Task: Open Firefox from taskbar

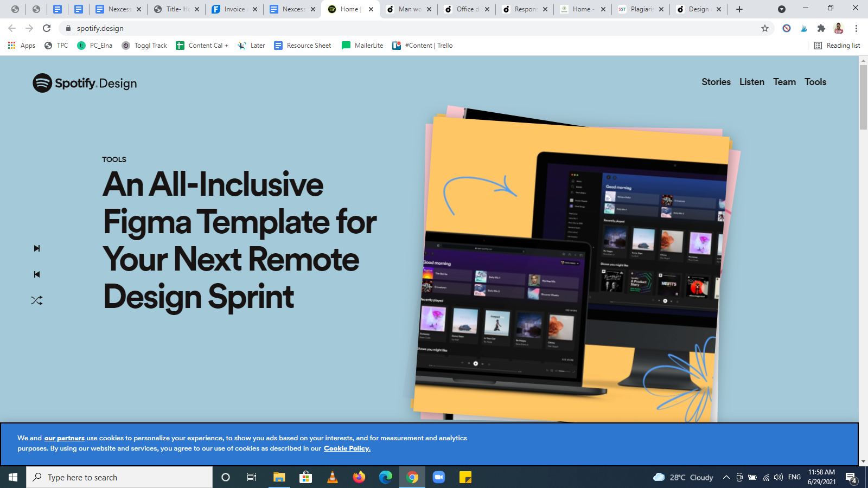Action: 359,477
